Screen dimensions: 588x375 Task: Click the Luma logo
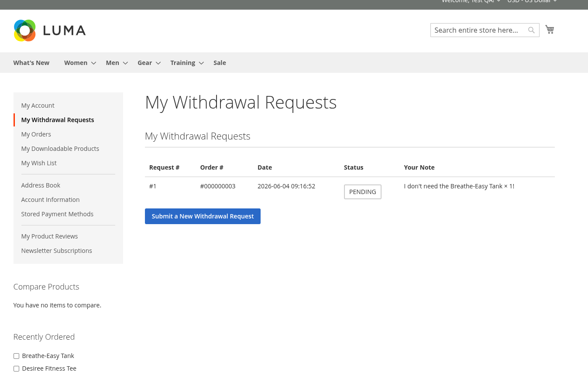tap(50, 31)
